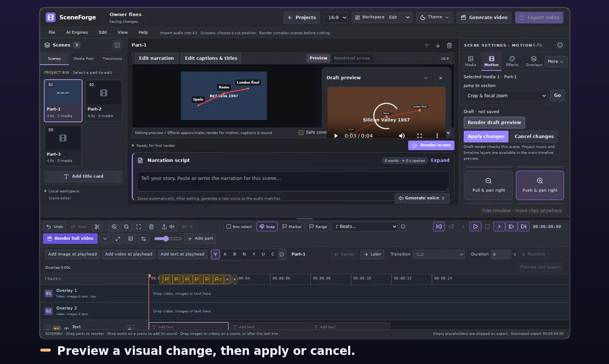The width and height of the screenshot is (609, 364).
Task: Click Add title card button
Action: click(83, 176)
